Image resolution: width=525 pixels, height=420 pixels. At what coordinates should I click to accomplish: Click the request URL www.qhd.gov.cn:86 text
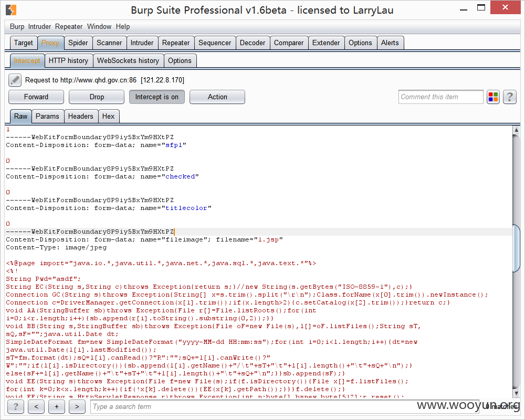click(99, 80)
